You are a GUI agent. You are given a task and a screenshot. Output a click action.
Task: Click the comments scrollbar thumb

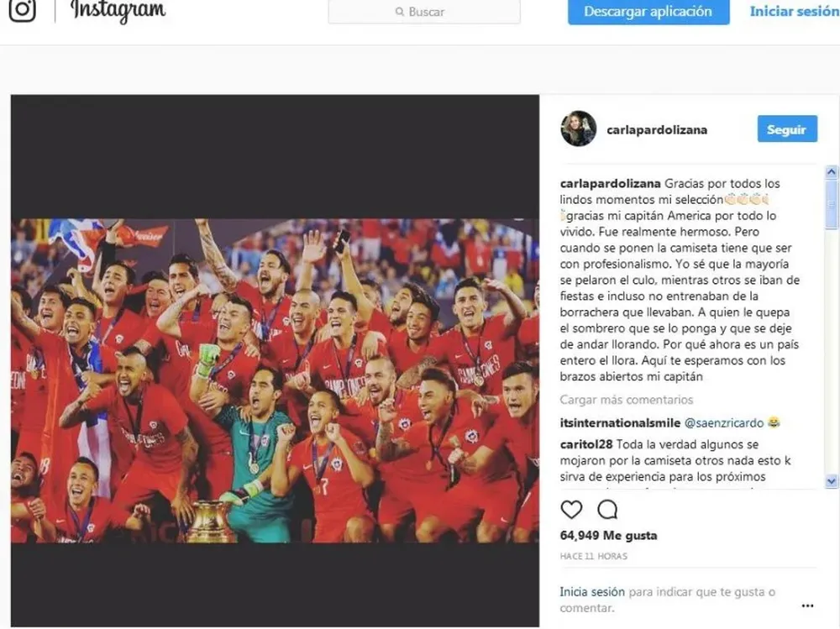tap(832, 204)
